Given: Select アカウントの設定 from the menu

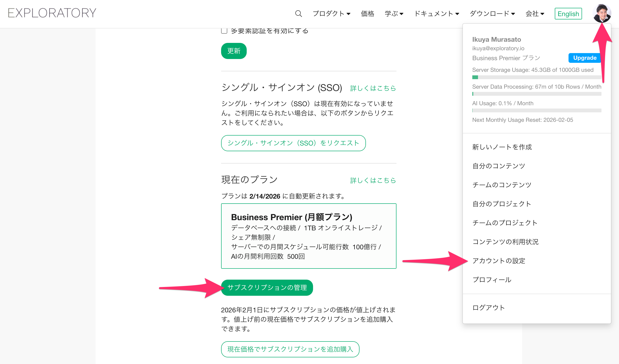Looking at the screenshot, I should (499, 261).
